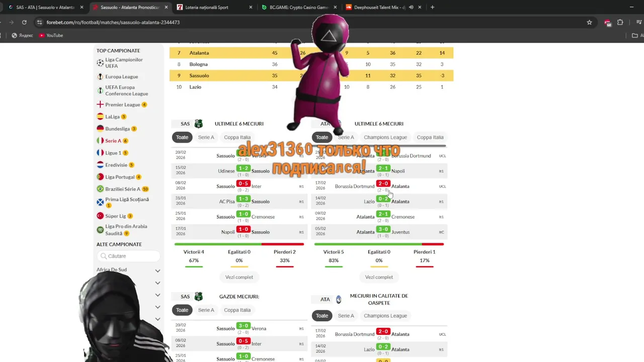Click the Saudi flag for Liga Pro
The image size is (644, 362).
coord(100,230)
